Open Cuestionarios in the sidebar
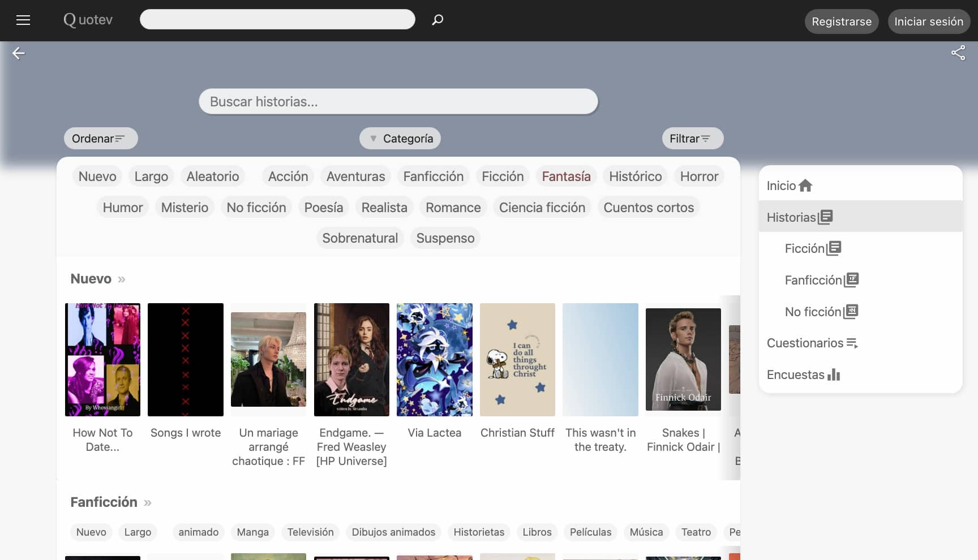This screenshot has width=978, height=560. [x=812, y=343]
